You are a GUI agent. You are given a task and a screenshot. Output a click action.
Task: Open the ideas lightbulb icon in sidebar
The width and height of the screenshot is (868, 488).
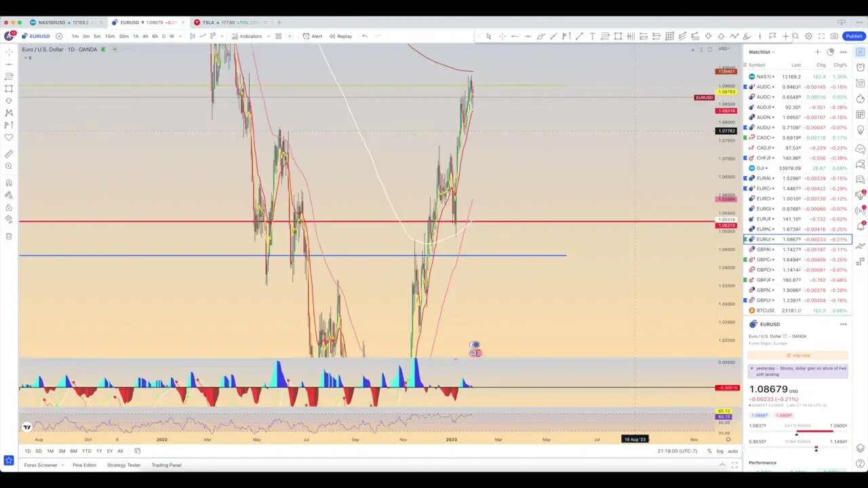861,129
